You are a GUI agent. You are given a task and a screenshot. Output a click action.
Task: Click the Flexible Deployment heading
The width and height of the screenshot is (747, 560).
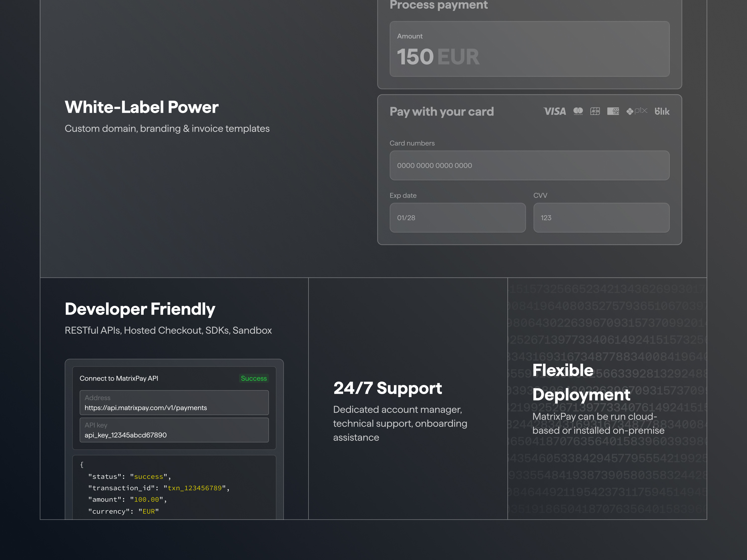coord(581,383)
